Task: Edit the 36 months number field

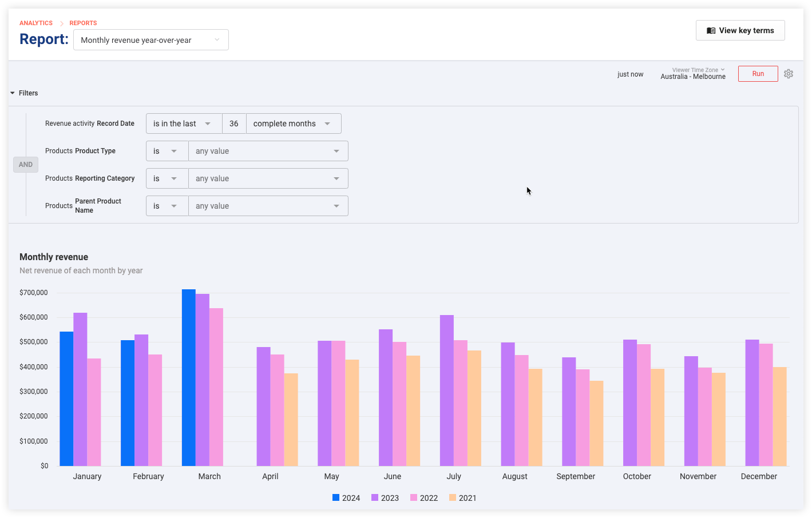Action: click(x=234, y=123)
